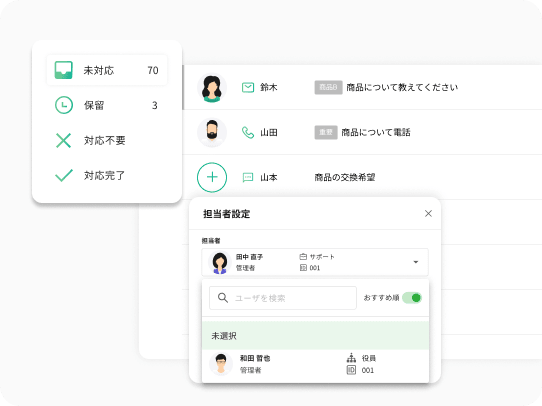This screenshot has width=542, height=406.
Task: Click the chat bubble icon beside 山本
Action: pos(248,178)
